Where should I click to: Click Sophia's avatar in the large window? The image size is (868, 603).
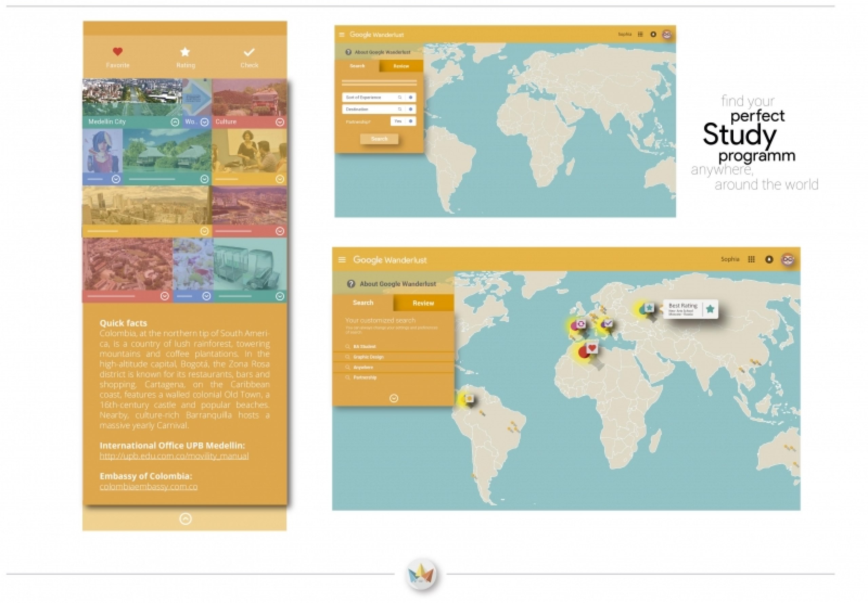pos(788,260)
